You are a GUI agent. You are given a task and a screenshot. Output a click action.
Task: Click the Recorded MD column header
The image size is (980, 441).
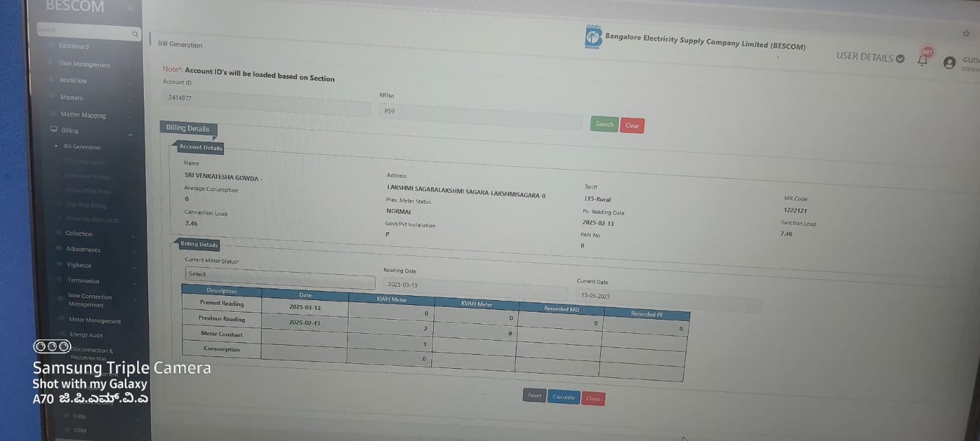[x=562, y=309]
